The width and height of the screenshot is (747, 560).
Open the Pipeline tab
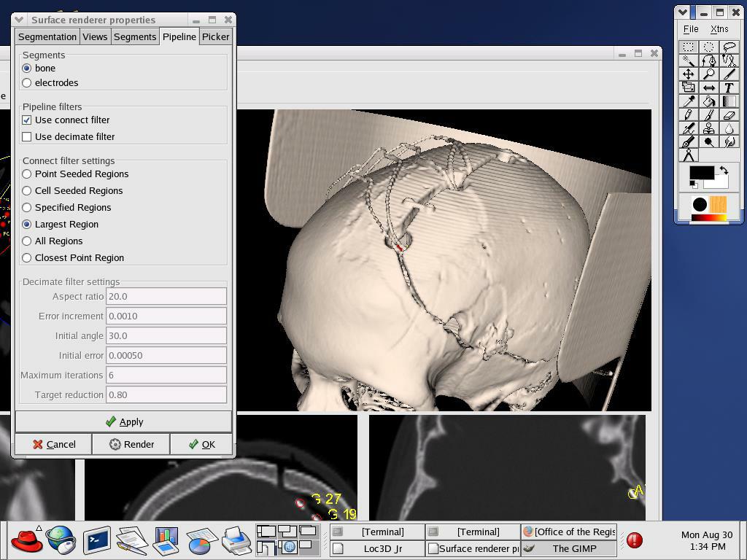coord(179,36)
